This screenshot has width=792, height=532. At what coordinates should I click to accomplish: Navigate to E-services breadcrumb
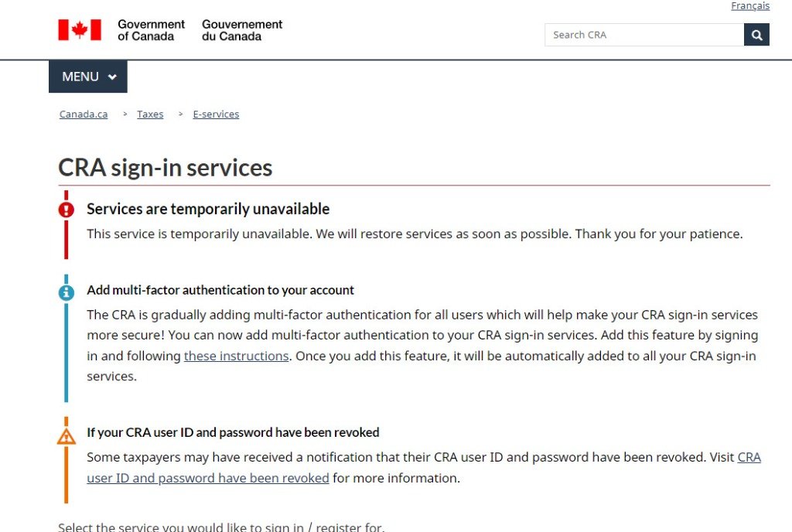(216, 114)
